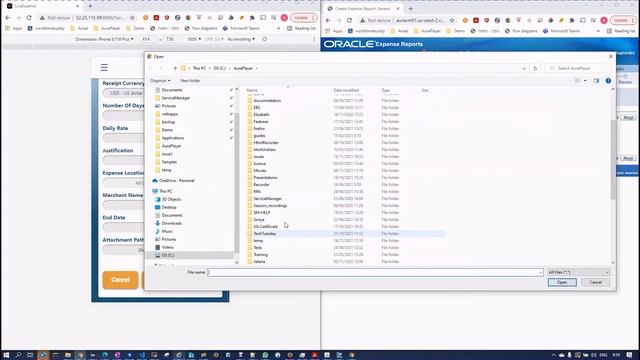640x360 pixels.
Task: Click the Help icon in file dialog
Action: 608,81
